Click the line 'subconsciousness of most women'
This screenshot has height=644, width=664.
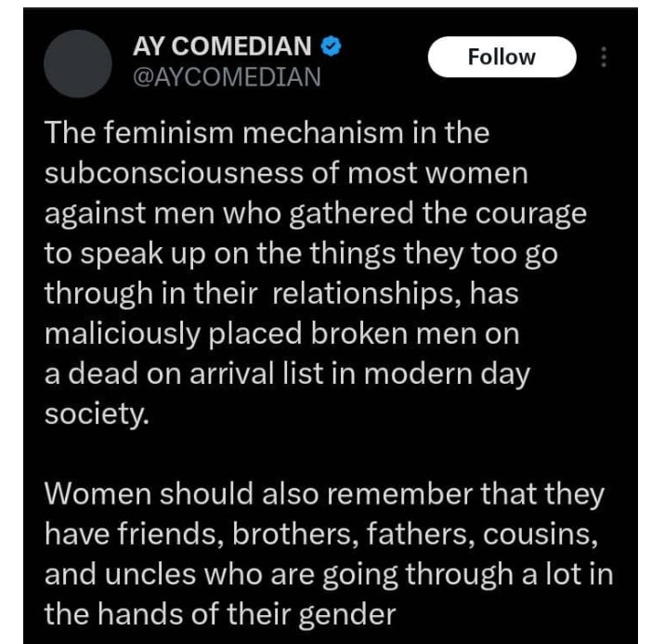pyautogui.click(x=286, y=173)
